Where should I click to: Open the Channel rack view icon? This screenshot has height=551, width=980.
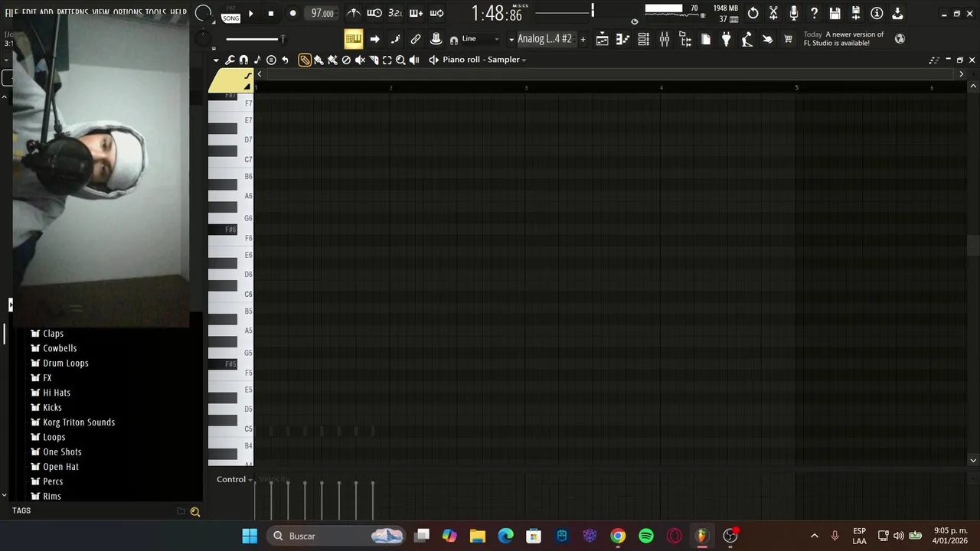pyautogui.click(x=644, y=39)
